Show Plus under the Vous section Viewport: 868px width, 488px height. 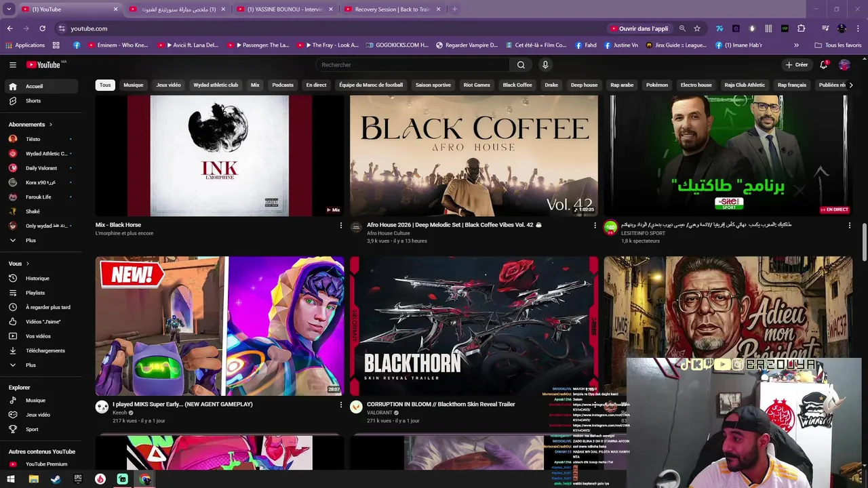(x=41, y=365)
